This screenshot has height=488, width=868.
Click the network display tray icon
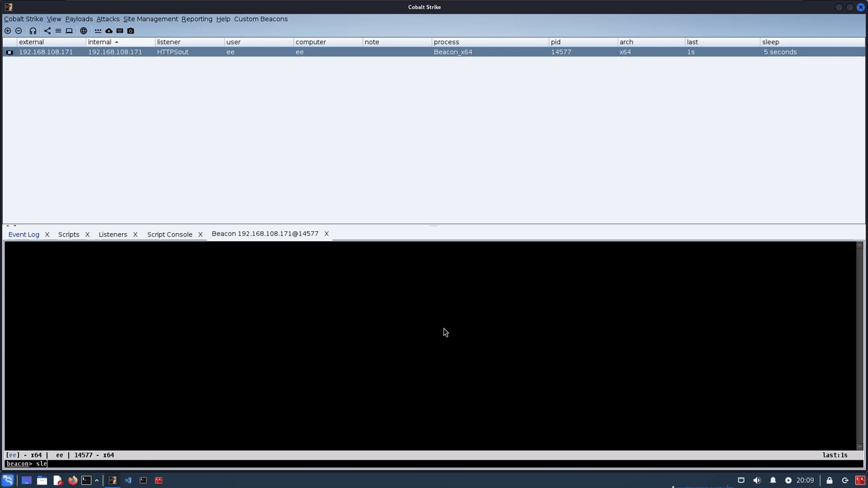(741, 481)
